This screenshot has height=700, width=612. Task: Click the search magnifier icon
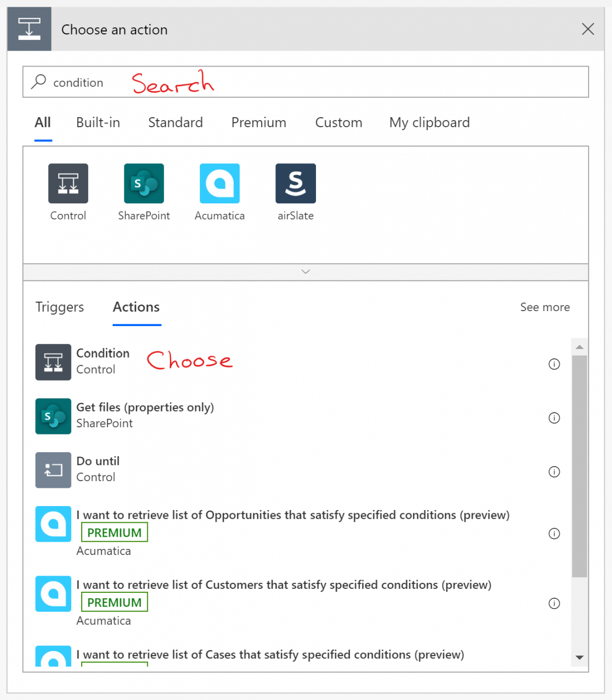pos(38,82)
